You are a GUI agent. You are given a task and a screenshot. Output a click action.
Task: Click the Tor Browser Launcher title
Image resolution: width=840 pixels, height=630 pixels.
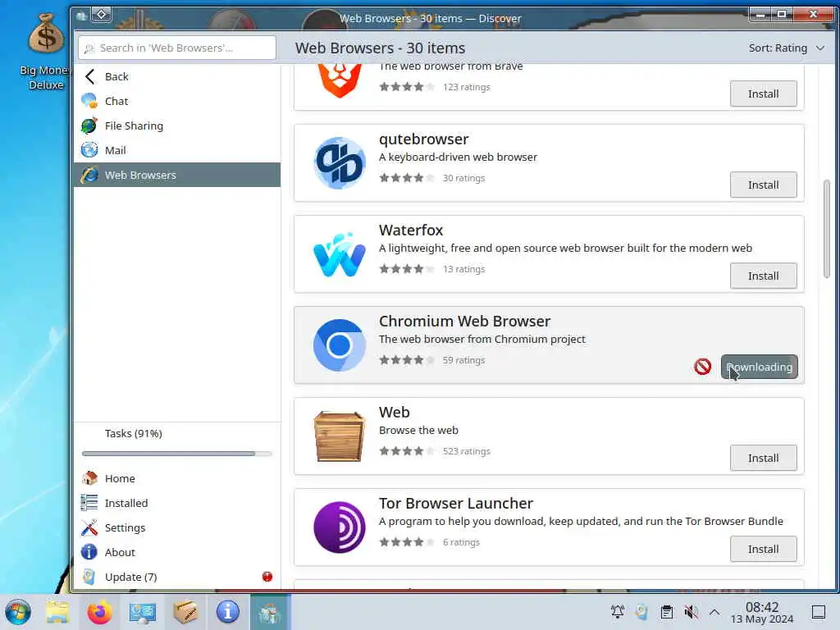(x=456, y=503)
